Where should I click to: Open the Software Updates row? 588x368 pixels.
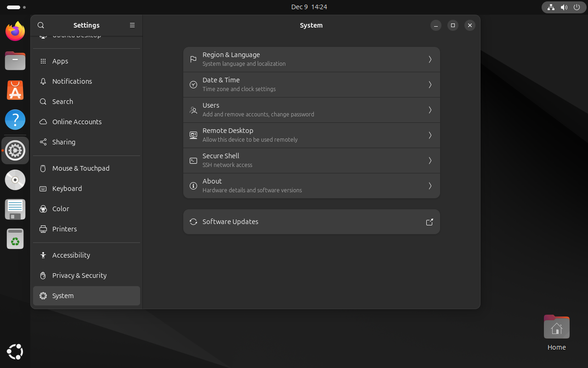pos(311,222)
